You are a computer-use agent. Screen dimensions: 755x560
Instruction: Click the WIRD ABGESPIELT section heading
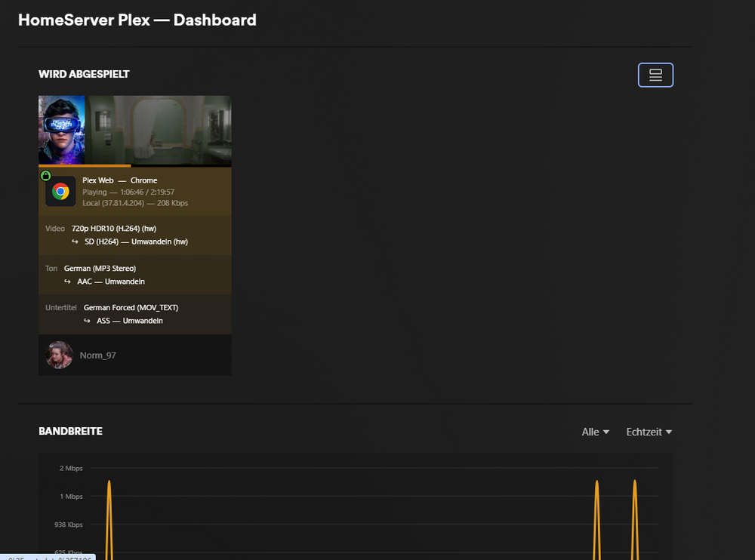point(85,74)
